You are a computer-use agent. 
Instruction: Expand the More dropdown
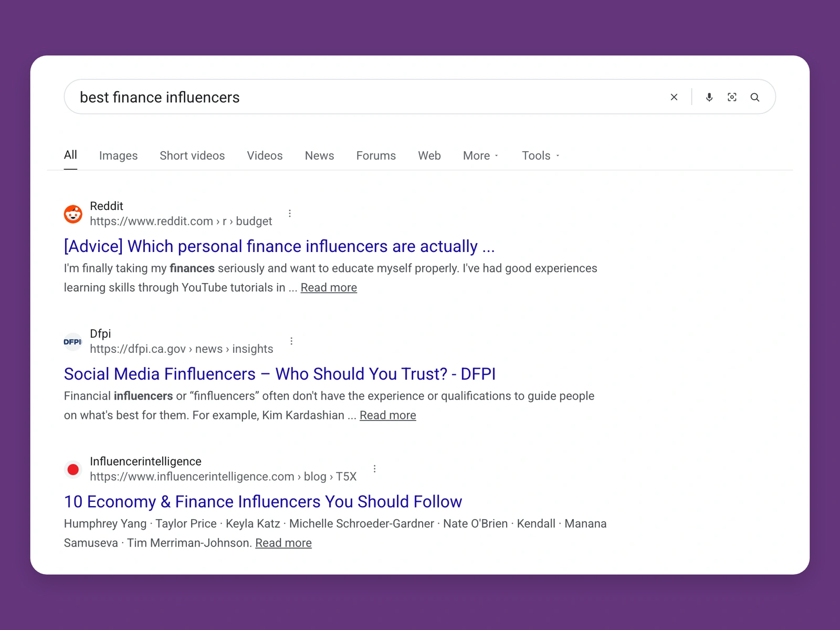[480, 155]
